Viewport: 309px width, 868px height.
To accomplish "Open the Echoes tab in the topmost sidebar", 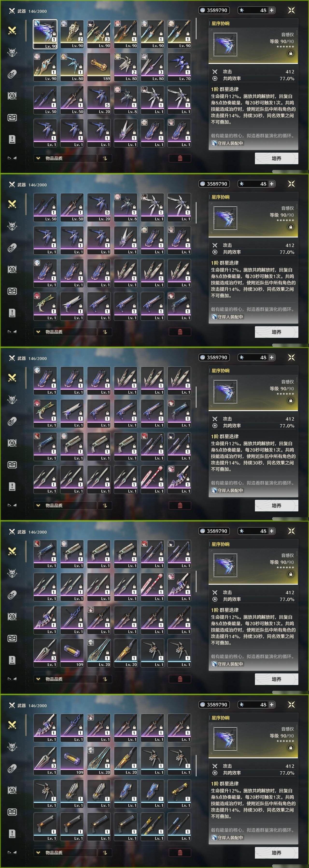I will point(12,53).
